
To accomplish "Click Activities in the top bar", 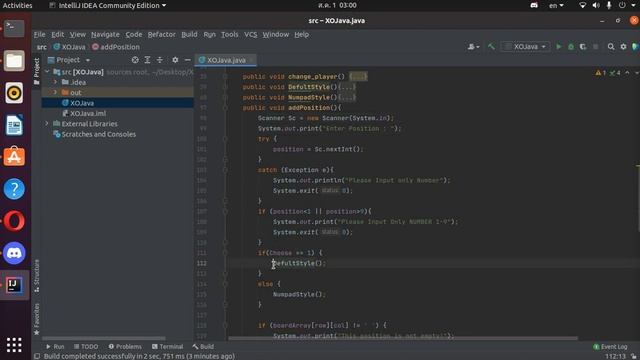I will pos(17,5).
